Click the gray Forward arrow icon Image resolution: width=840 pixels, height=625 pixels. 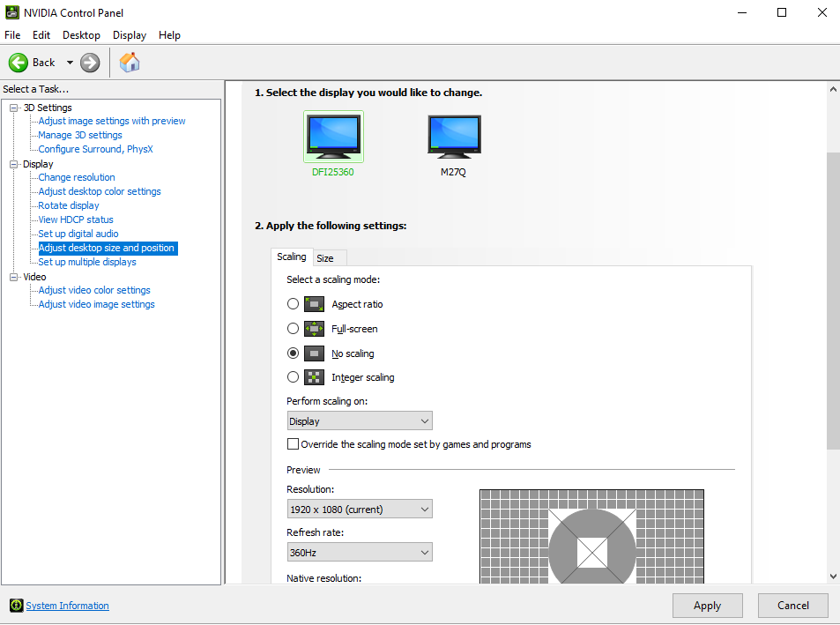pyautogui.click(x=90, y=63)
